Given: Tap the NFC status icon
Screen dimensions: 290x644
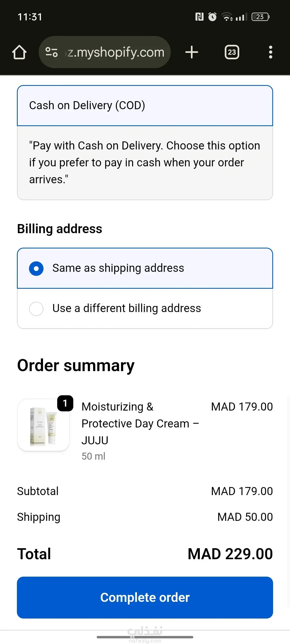Looking at the screenshot, I should click(199, 17).
